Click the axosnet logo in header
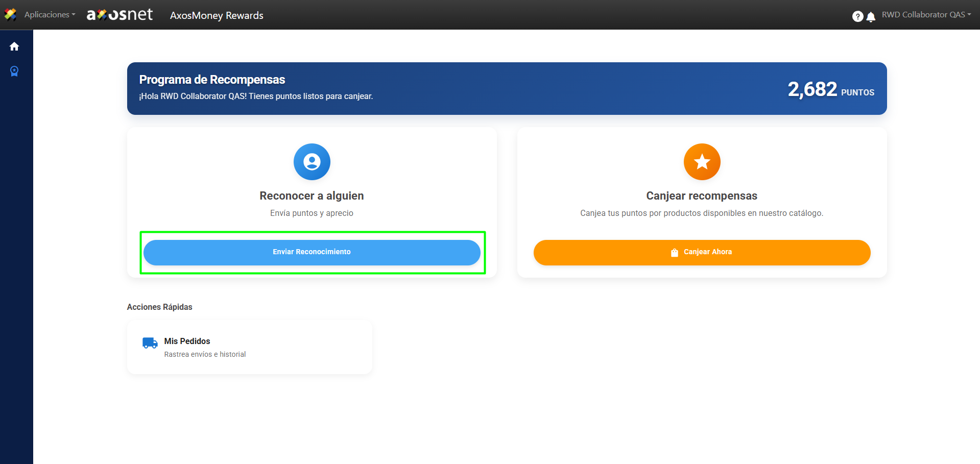The width and height of the screenshot is (980, 464). point(119,15)
